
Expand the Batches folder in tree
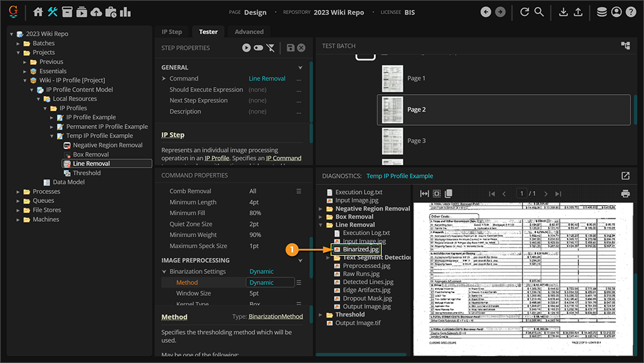point(18,43)
